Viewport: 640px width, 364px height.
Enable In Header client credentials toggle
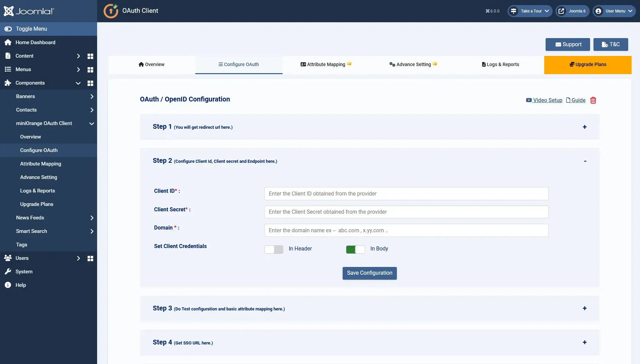(273, 249)
